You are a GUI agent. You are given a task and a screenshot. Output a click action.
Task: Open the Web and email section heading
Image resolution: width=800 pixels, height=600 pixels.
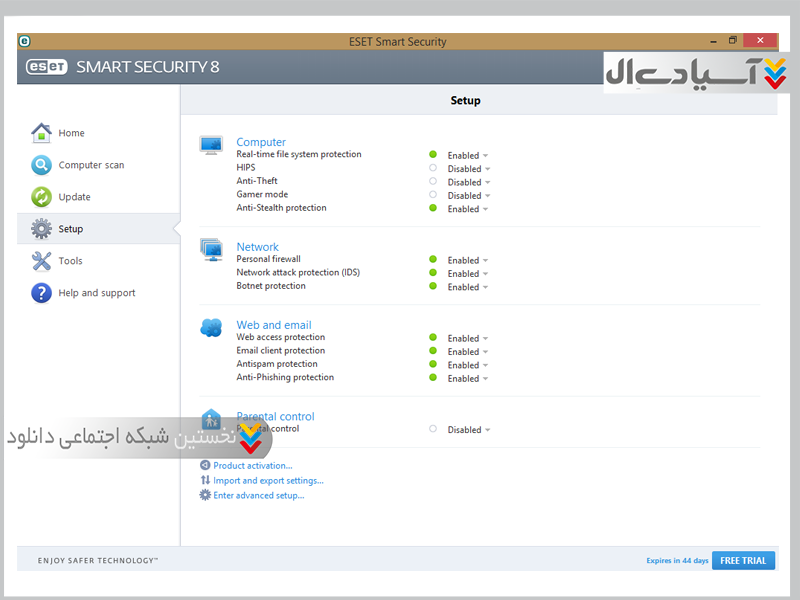[273, 325]
